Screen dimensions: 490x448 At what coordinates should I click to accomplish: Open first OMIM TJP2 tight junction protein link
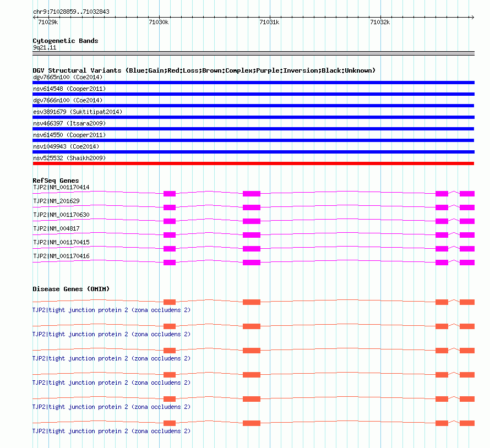(112, 310)
